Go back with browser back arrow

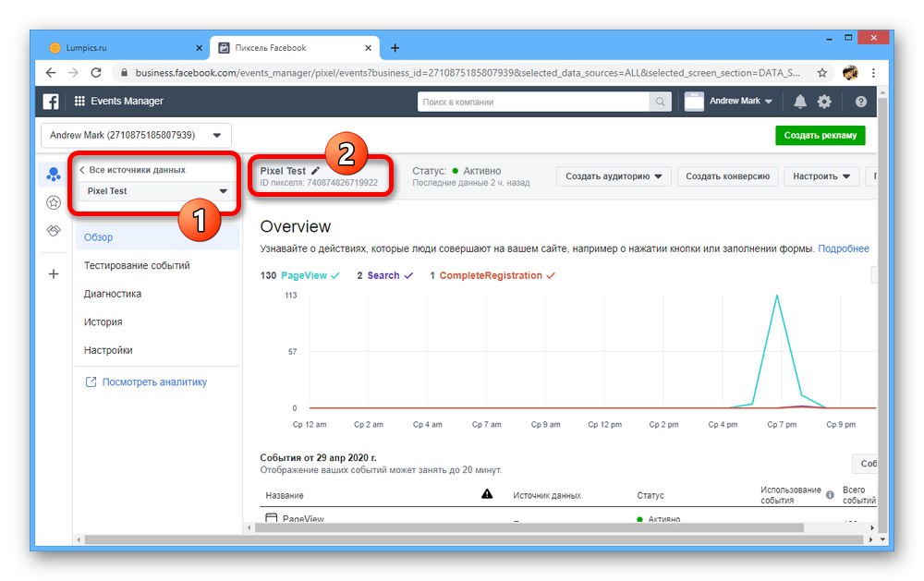coord(51,72)
